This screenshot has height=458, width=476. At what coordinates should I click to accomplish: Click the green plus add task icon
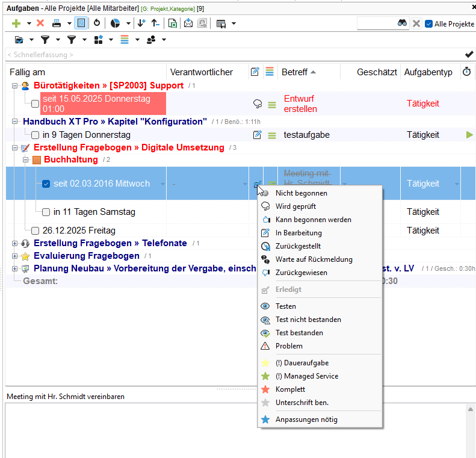coord(16,23)
